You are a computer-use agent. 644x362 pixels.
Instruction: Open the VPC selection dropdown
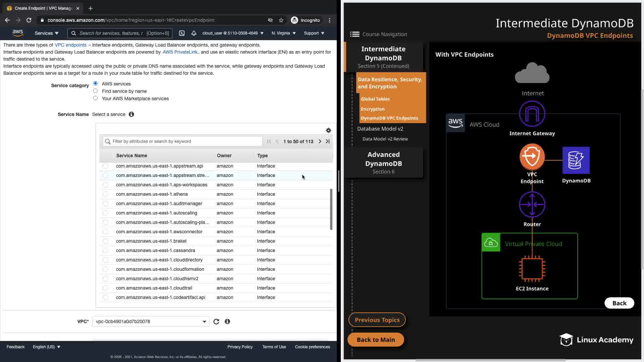tap(151, 321)
